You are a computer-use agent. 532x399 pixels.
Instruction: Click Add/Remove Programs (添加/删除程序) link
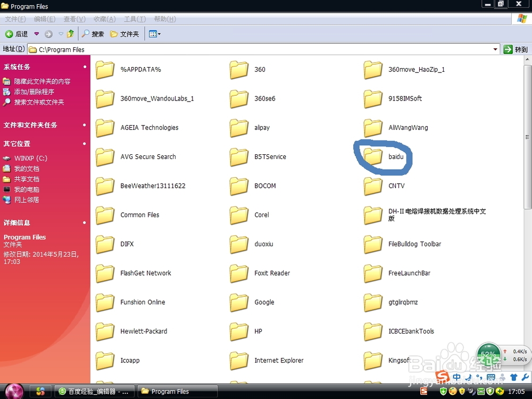click(34, 92)
